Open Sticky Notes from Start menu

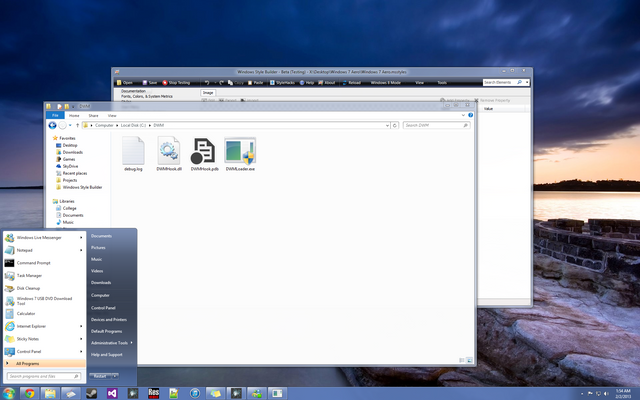coord(44,339)
